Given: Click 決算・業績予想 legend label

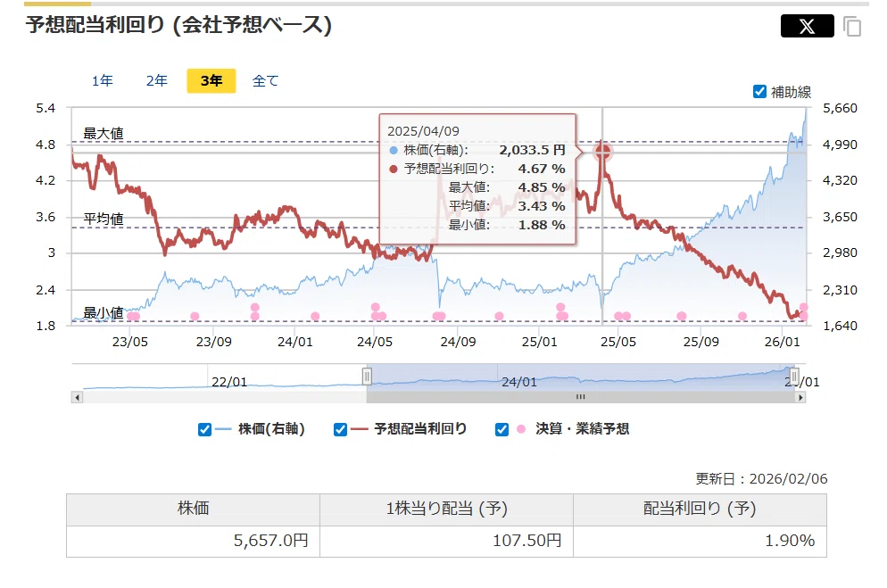Looking at the screenshot, I should 582,429.
